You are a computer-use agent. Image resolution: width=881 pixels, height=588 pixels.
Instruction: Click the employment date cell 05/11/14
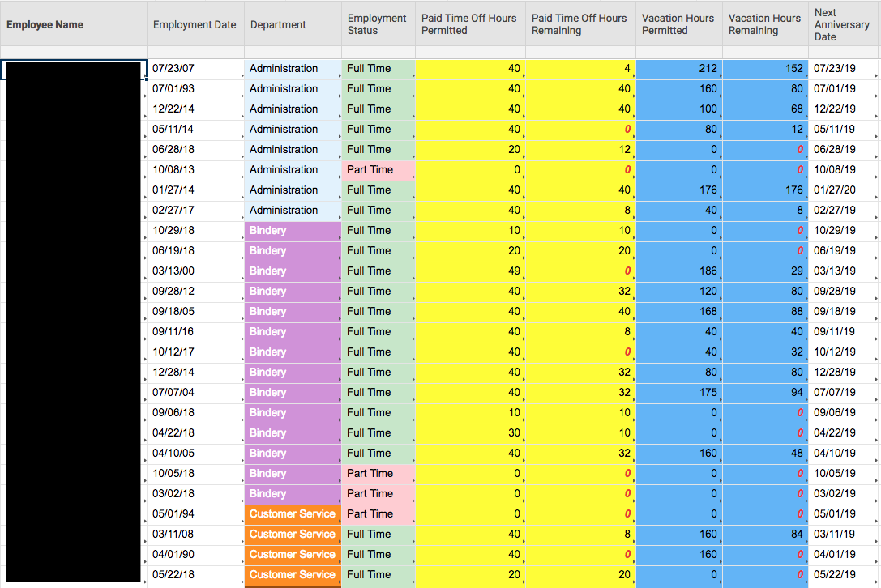(195, 129)
